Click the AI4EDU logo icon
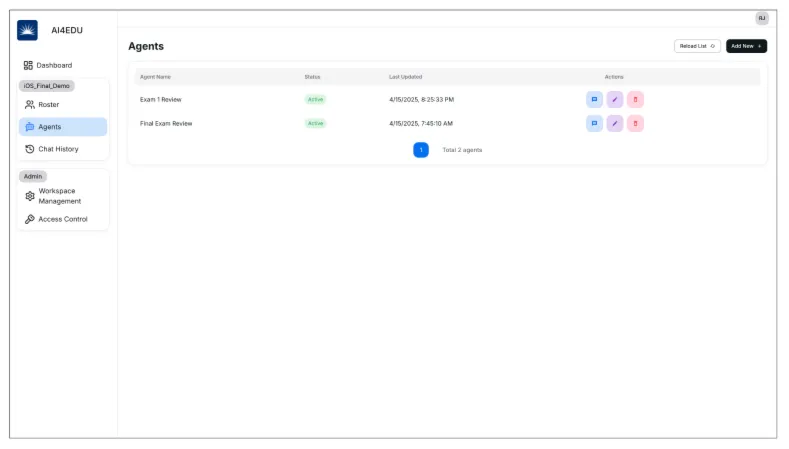Screen dimensions: 789x449 coord(27,30)
